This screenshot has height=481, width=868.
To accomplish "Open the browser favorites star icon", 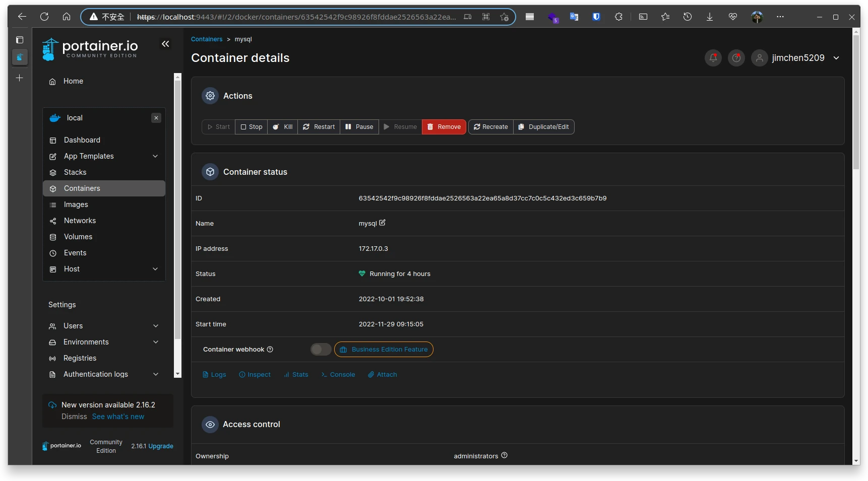I will 665,17.
